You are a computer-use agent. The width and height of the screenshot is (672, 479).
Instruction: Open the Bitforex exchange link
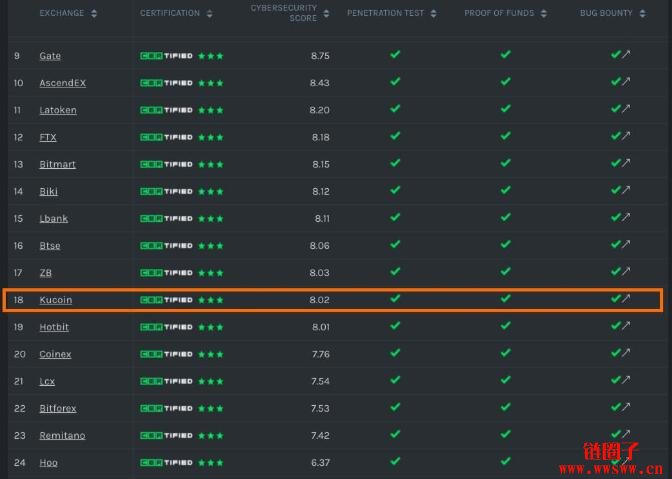tap(58, 408)
